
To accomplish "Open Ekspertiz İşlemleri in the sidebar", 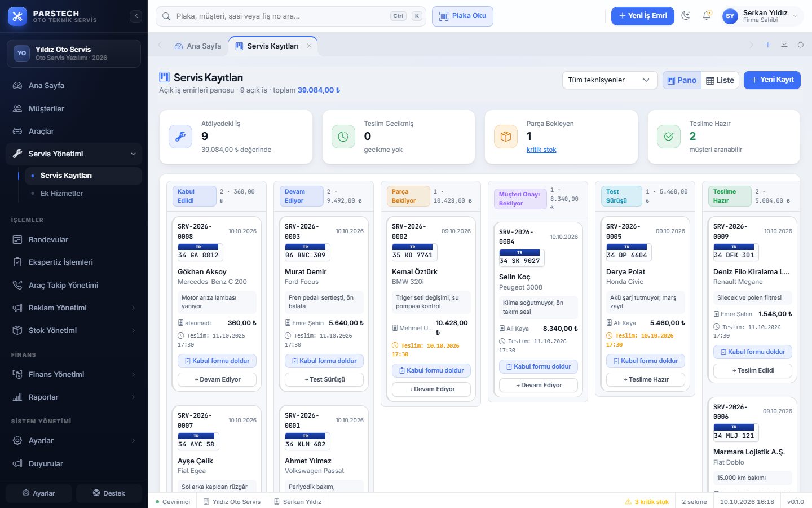I will point(74,262).
